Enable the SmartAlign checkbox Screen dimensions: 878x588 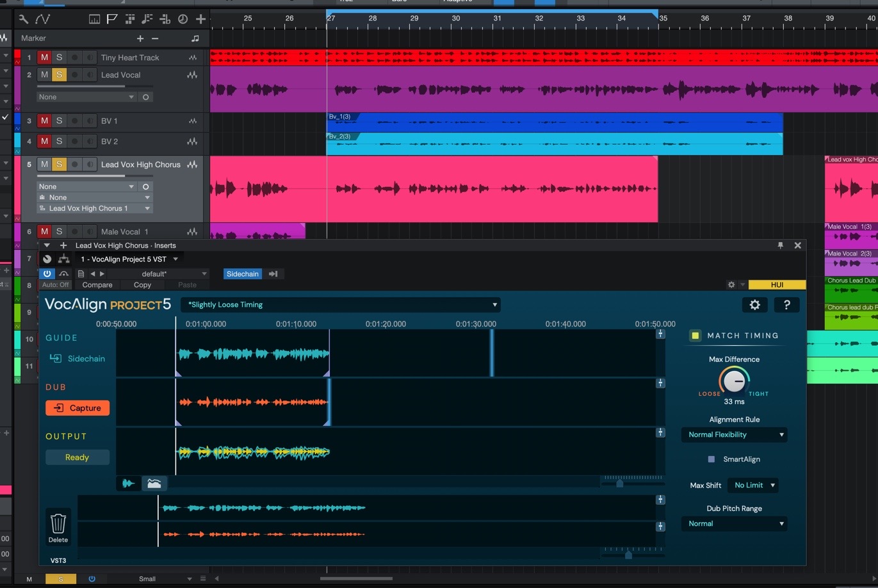(711, 459)
